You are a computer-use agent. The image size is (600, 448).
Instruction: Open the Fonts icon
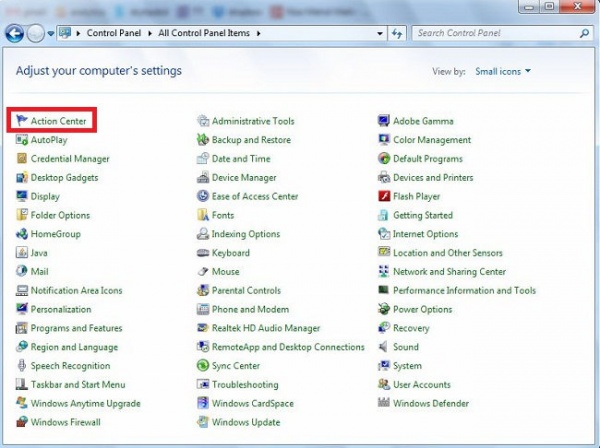click(202, 215)
